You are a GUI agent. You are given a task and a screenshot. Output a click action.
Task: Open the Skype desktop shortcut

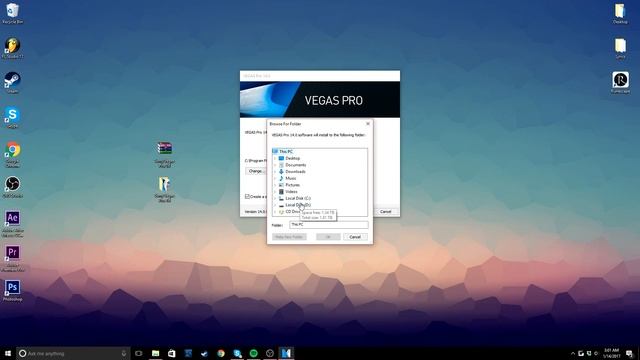click(x=12, y=118)
